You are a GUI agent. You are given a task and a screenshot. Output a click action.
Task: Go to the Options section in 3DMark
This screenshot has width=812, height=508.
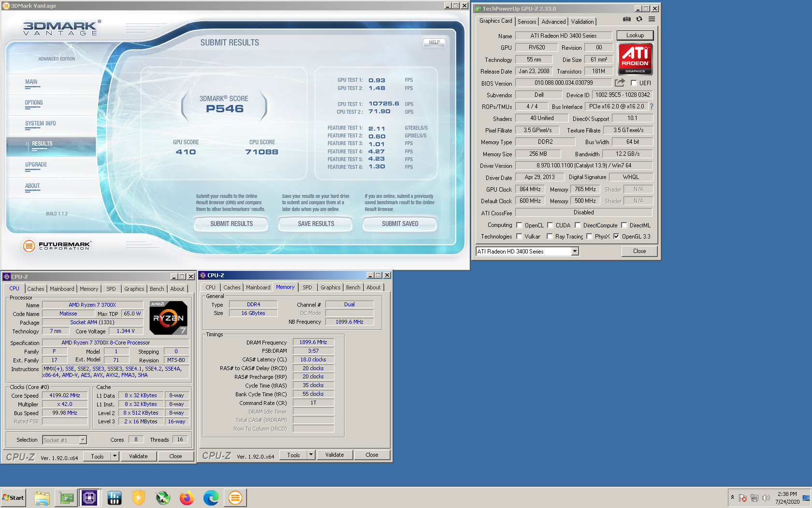pos(34,103)
